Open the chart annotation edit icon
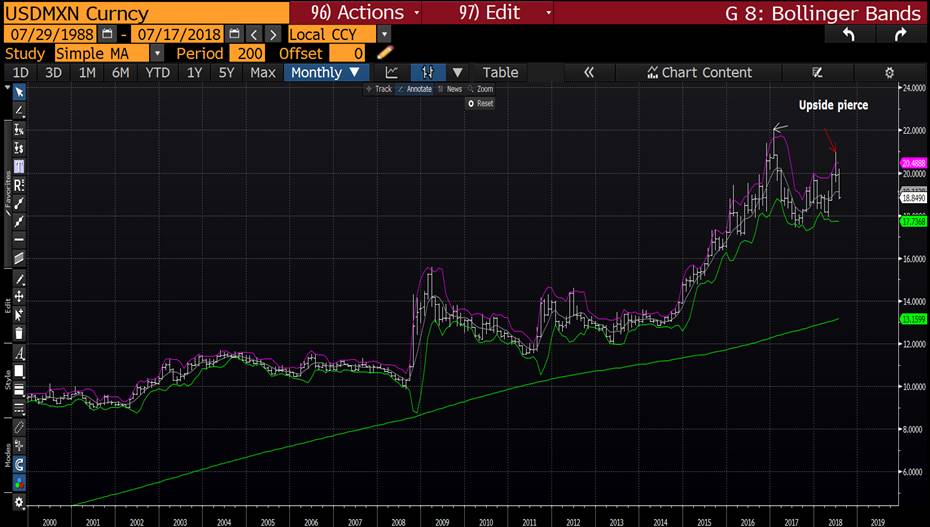 click(817, 72)
